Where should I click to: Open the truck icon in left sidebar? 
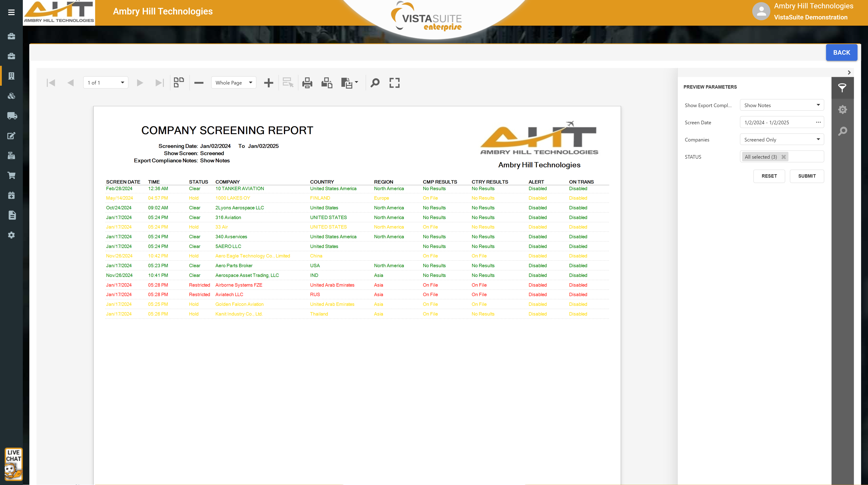pos(12,116)
